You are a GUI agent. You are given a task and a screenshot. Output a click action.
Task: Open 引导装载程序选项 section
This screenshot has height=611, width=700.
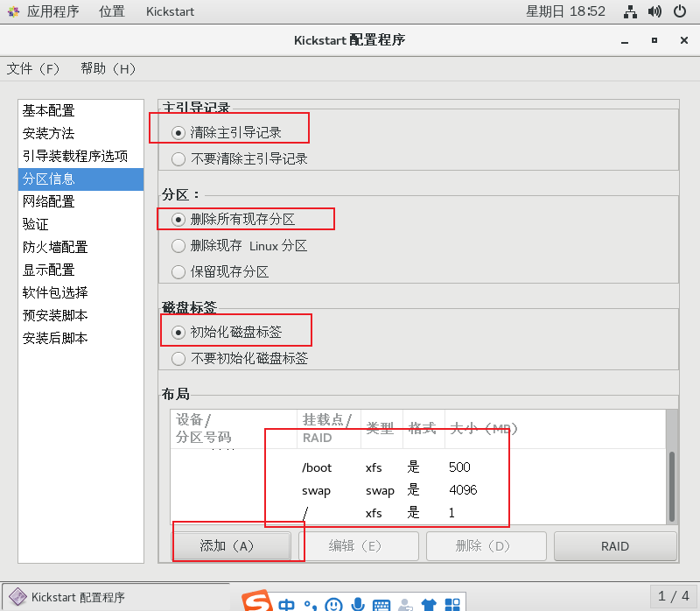point(80,157)
